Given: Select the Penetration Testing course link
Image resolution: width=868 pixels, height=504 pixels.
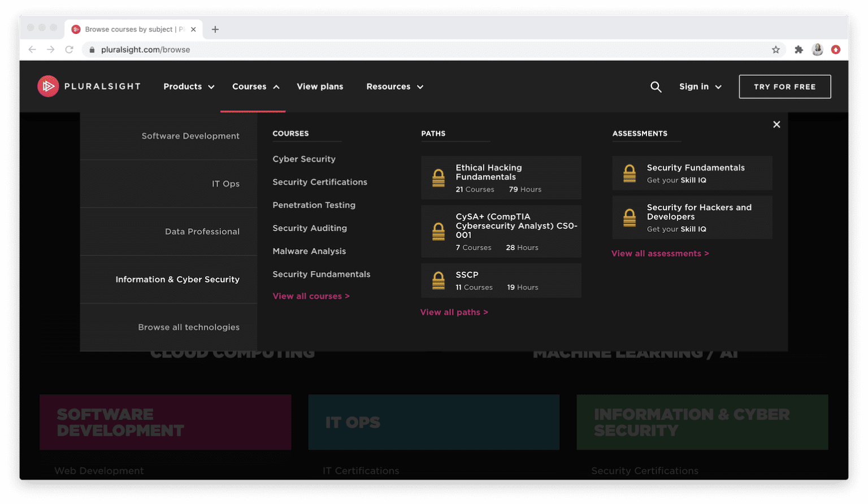Looking at the screenshot, I should (314, 205).
